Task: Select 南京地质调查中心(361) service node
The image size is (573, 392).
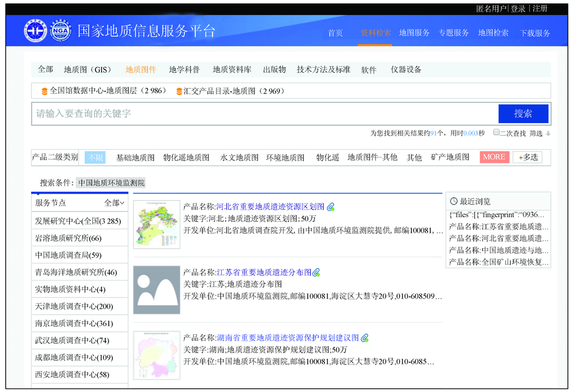Action: coord(80,323)
